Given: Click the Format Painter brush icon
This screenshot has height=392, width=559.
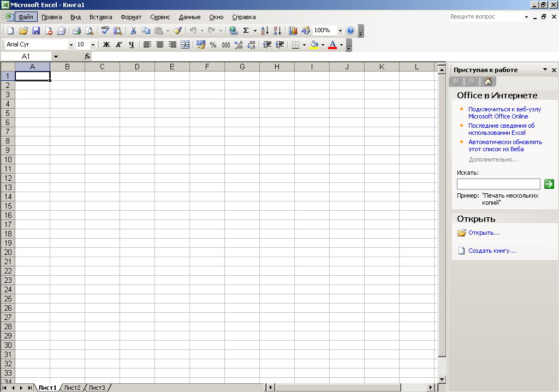Looking at the screenshot, I should coord(177,31).
